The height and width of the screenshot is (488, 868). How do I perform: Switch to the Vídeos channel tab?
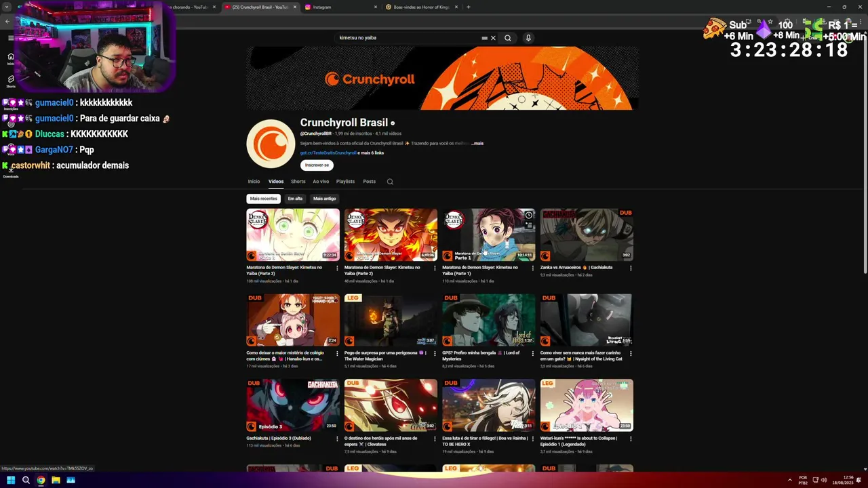pos(276,182)
